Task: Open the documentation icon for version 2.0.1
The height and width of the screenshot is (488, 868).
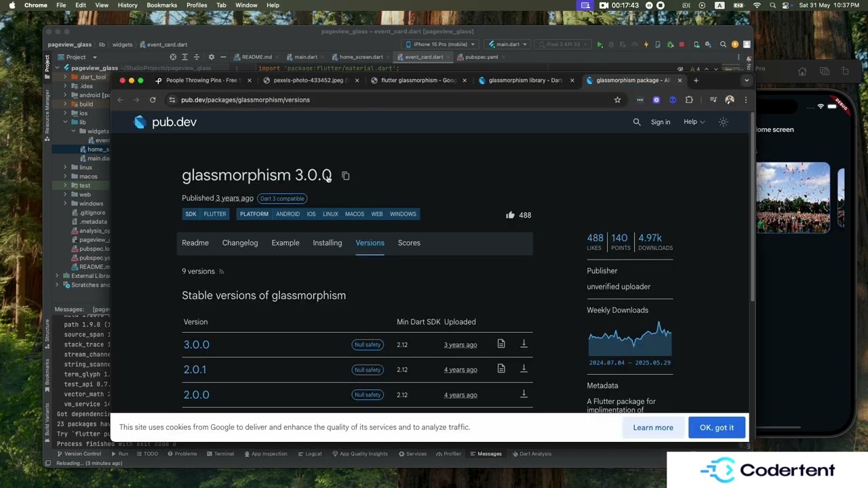Action: (501, 369)
